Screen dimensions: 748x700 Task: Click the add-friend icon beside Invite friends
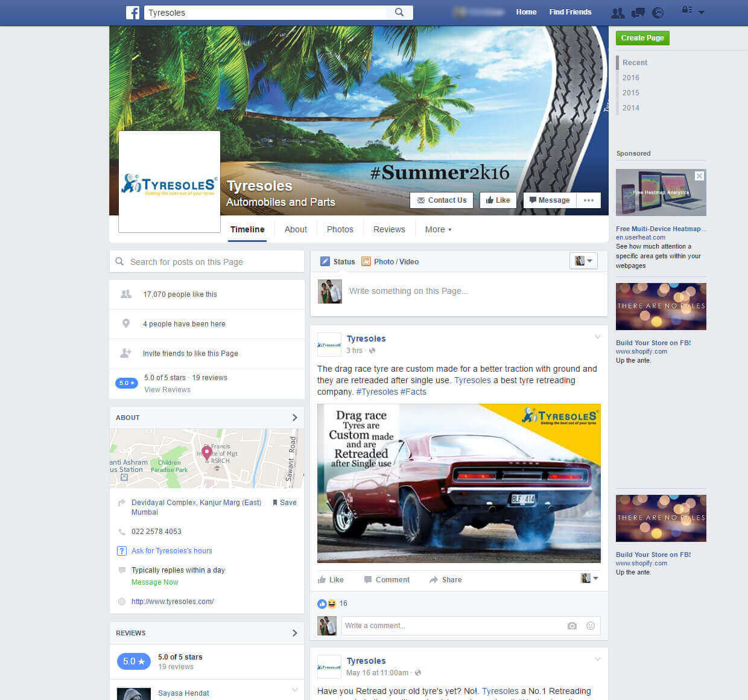126,353
